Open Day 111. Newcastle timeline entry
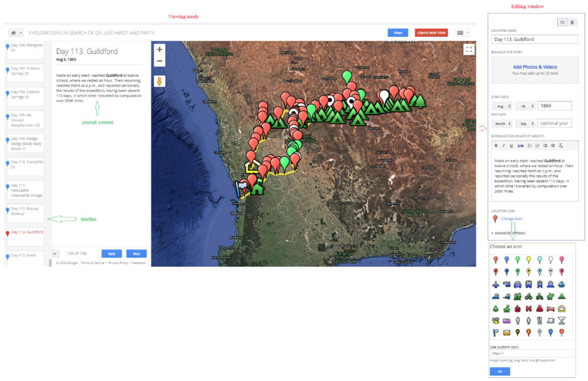The width and height of the screenshot is (588, 381). pos(26,190)
